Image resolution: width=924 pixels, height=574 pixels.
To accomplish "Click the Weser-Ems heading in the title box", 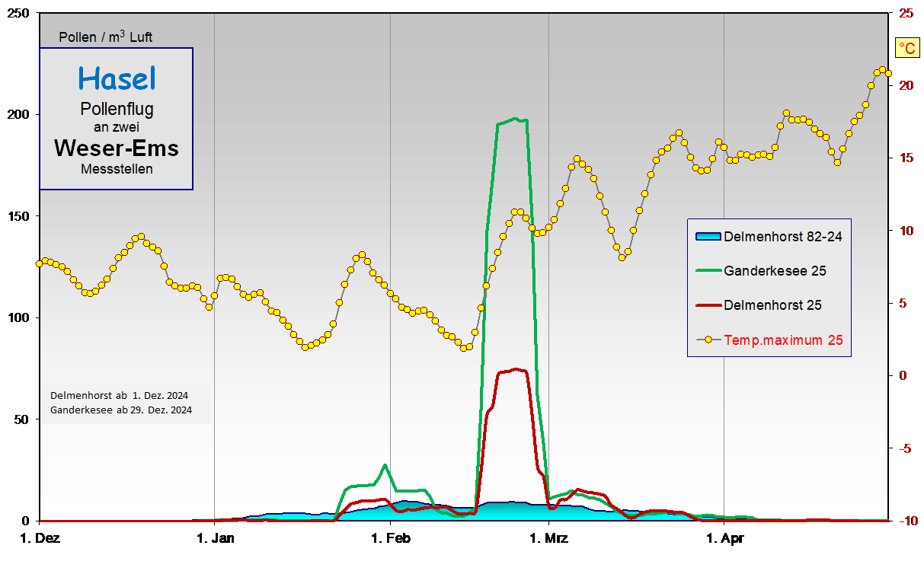I will 117,148.
